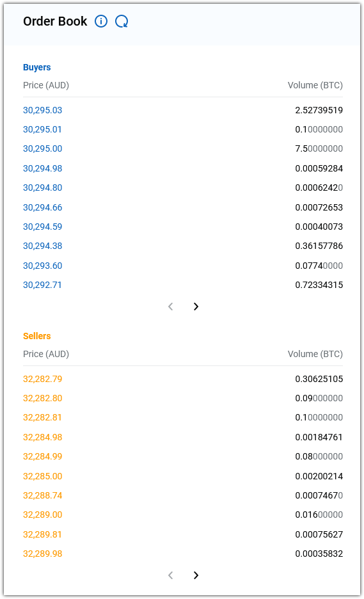Select buyer price 30,292.71
Image resolution: width=364 pixels, height=599 pixels.
(42, 285)
